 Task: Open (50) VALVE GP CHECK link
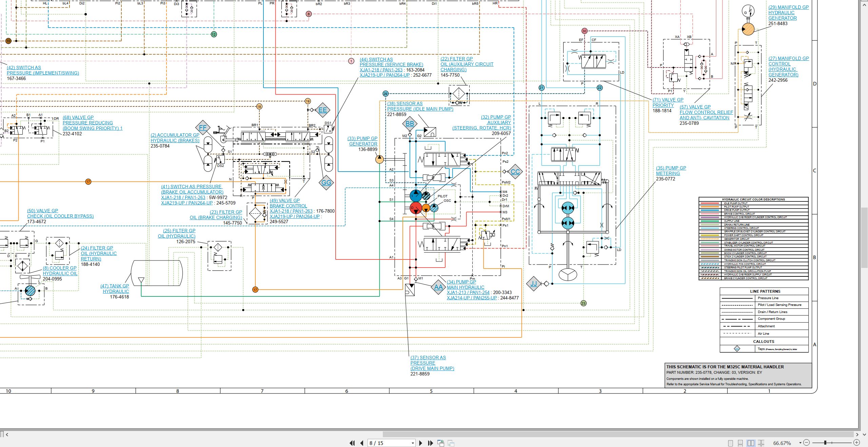coord(60,213)
